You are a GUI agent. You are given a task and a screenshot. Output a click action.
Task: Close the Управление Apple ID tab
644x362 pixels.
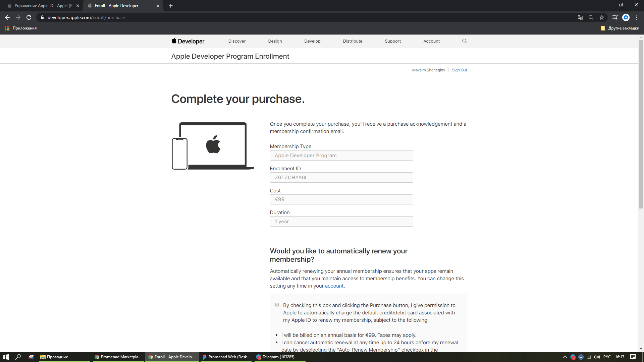(x=78, y=6)
